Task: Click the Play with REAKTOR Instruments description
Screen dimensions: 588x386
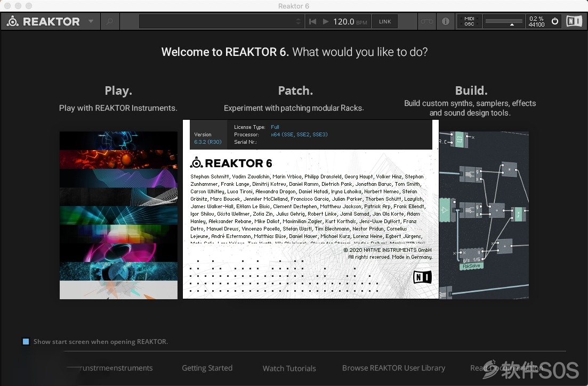Action: (118, 108)
